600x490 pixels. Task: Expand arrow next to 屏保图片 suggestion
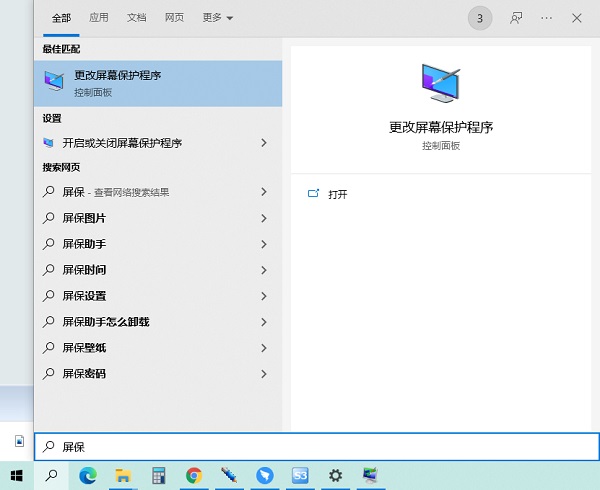[x=264, y=218]
